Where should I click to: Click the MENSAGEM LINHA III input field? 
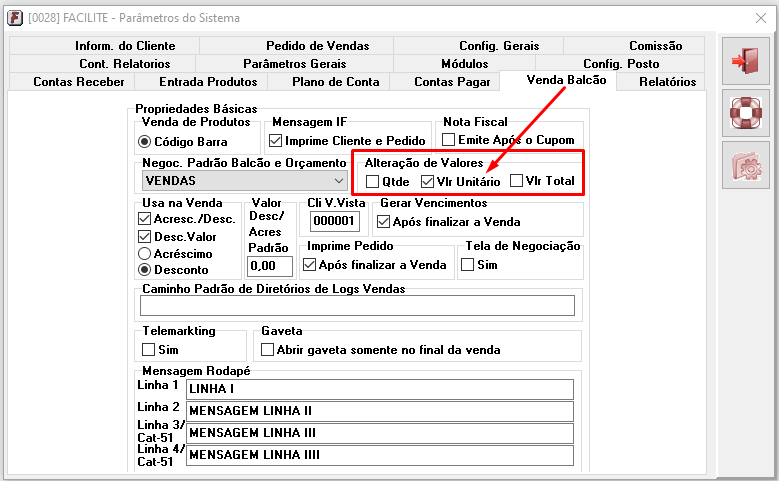pos(380,433)
